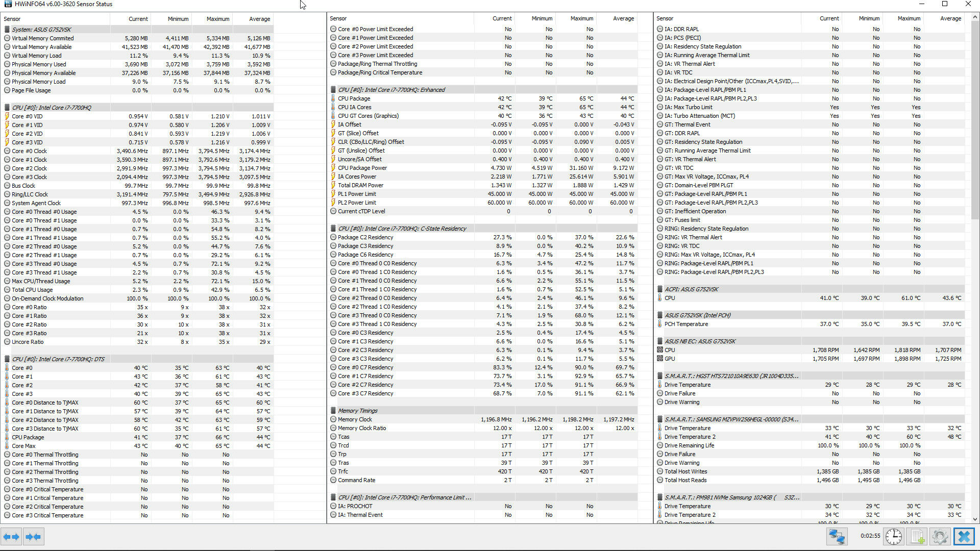This screenshot has height=551, width=980.
Task: Click the 0:02:55 elapsed time readout
Action: pyautogui.click(x=870, y=536)
